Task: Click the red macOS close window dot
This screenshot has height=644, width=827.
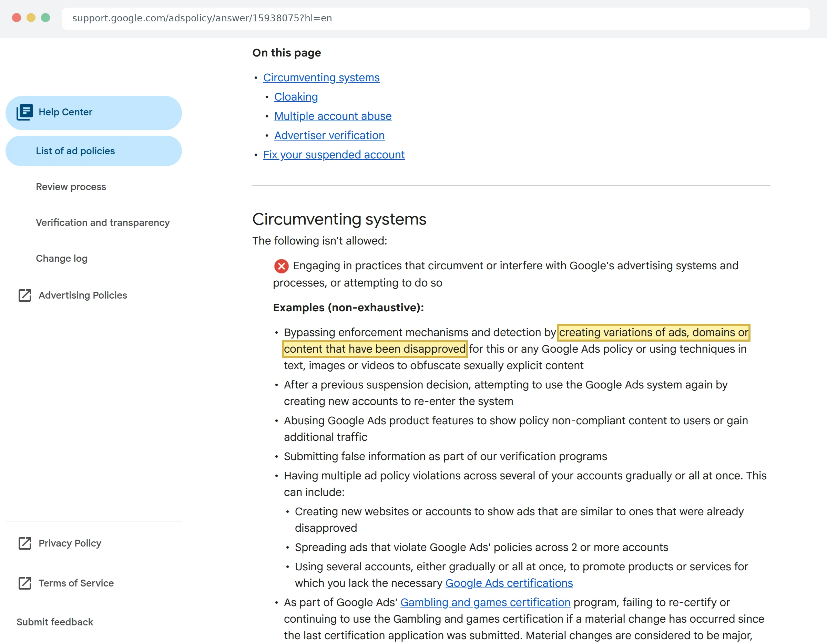Action: [16, 18]
